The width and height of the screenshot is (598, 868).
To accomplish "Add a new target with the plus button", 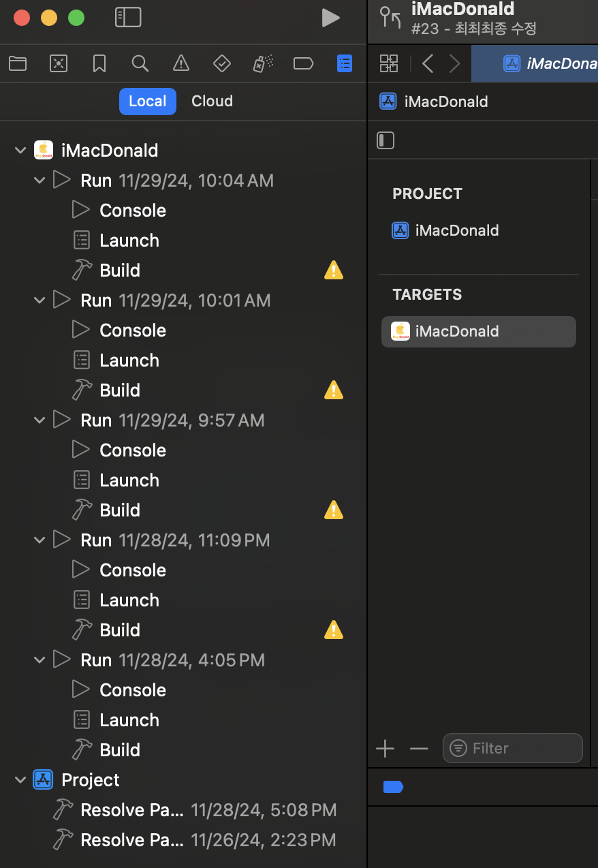I will [x=385, y=748].
